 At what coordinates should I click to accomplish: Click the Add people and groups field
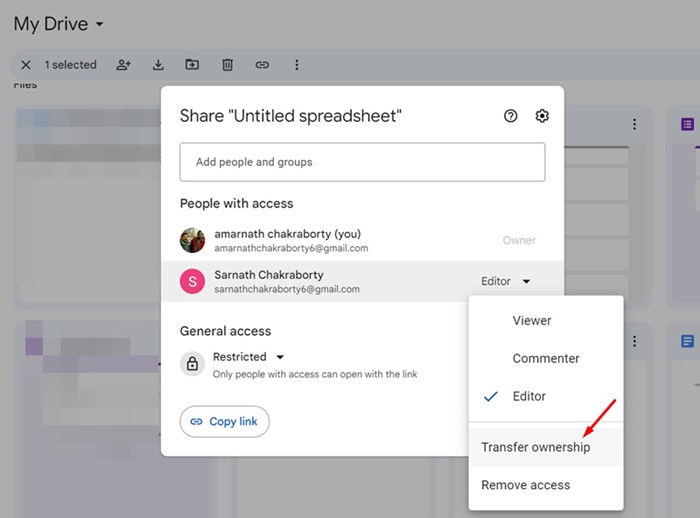pyautogui.click(x=362, y=162)
